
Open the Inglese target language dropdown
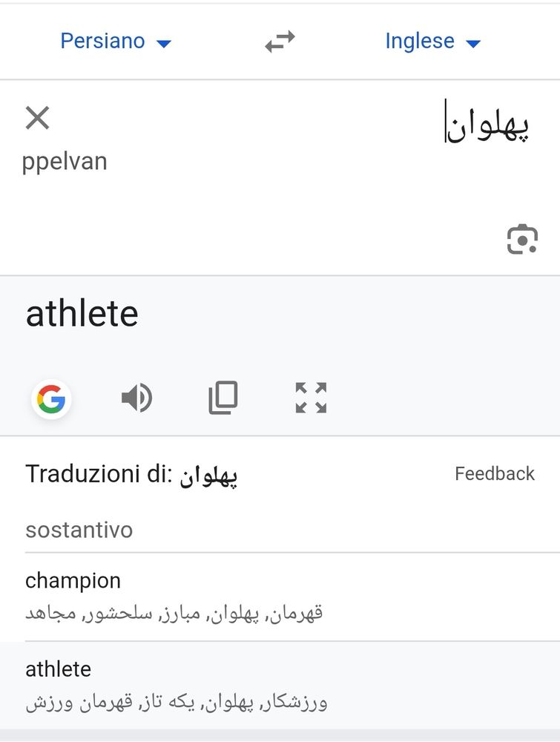(420, 42)
